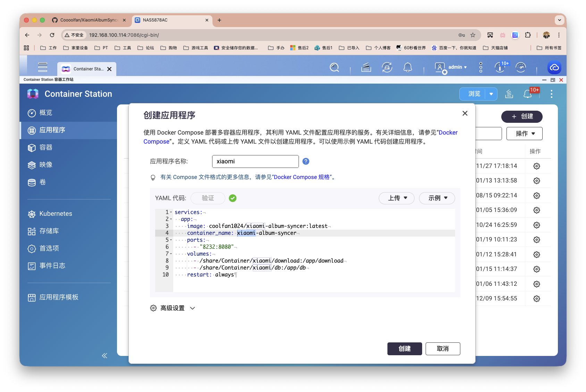Open the 容器 section in the sidebar
This screenshot has width=586, height=392.
[x=47, y=147]
